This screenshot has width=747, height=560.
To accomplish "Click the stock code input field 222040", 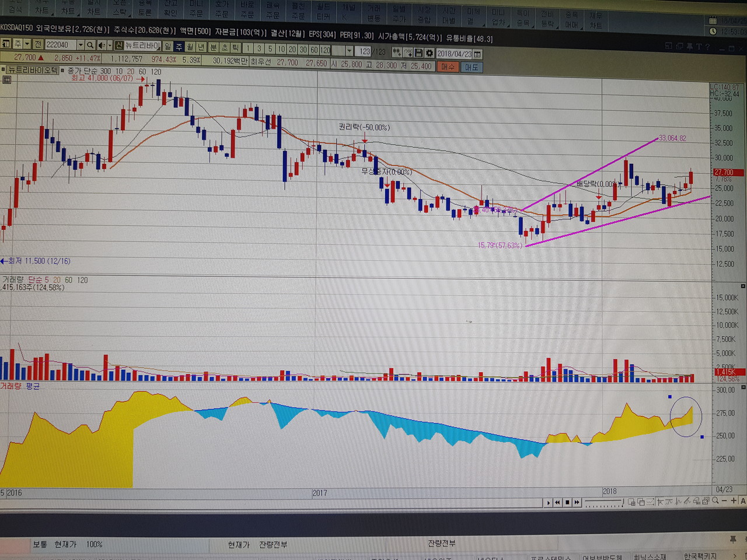I will tap(61, 45).
